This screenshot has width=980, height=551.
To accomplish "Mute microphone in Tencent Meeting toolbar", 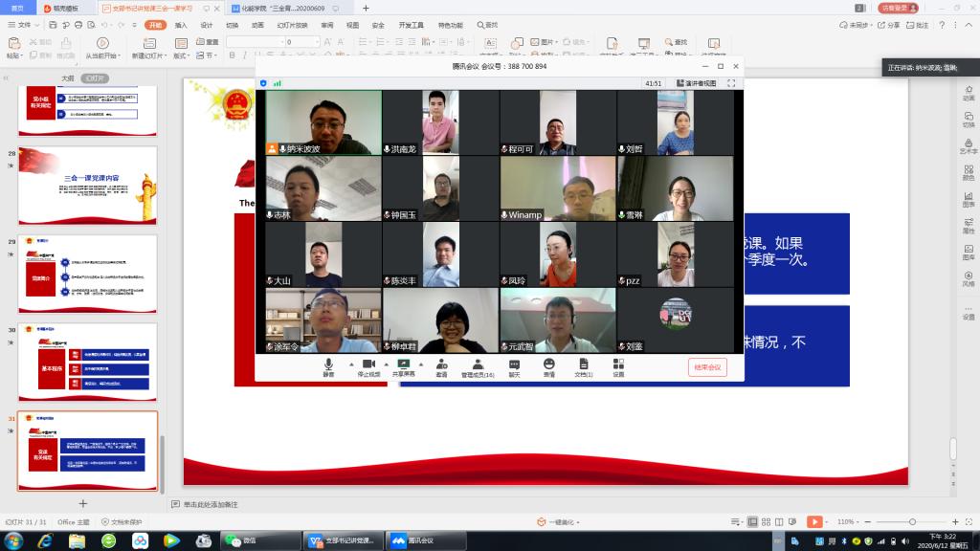I will (x=328, y=364).
